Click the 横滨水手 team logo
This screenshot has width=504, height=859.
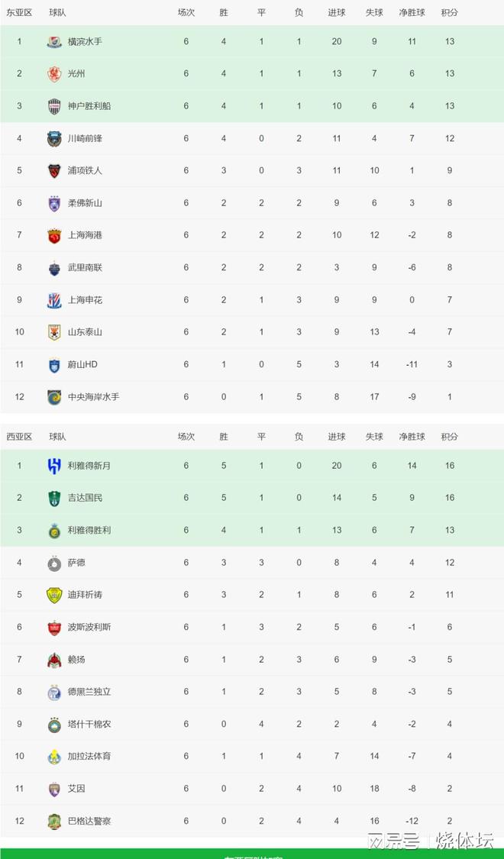[54, 42]
